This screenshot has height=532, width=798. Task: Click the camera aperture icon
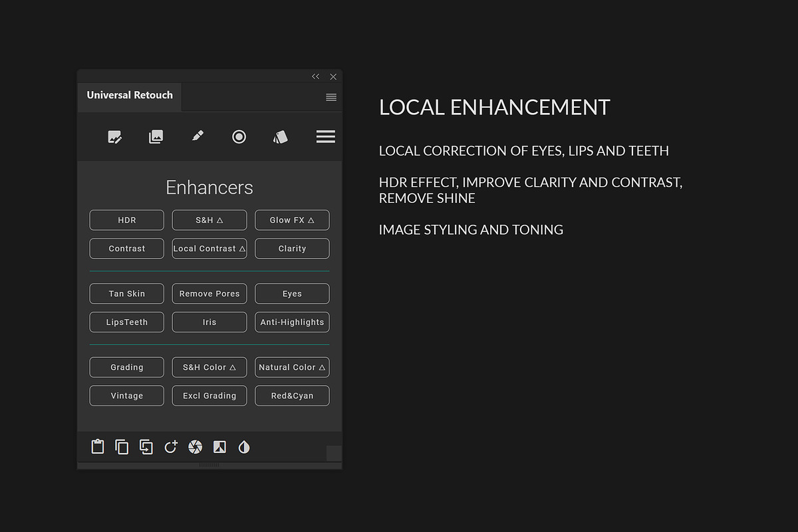point(195,447)
